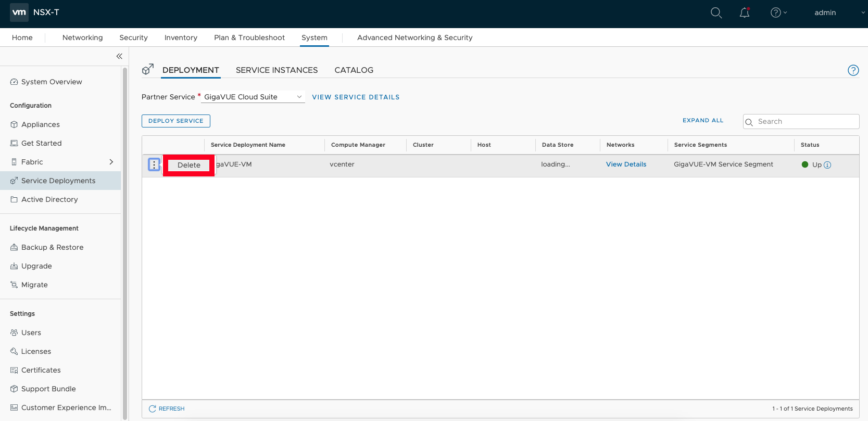Screen dimensions: 868x421
Task: Click the Active Directory folder icon
Action: point(14,199)
